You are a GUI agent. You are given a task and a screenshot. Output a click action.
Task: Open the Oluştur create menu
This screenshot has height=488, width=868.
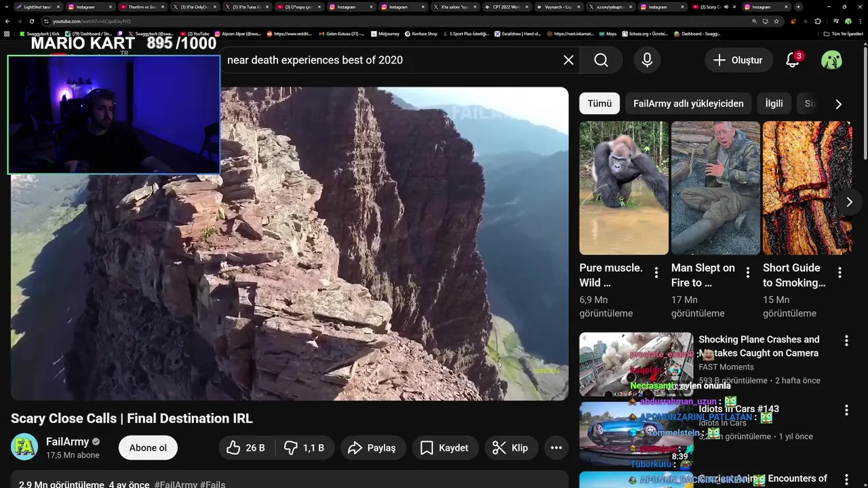click(x=738, y=60)
